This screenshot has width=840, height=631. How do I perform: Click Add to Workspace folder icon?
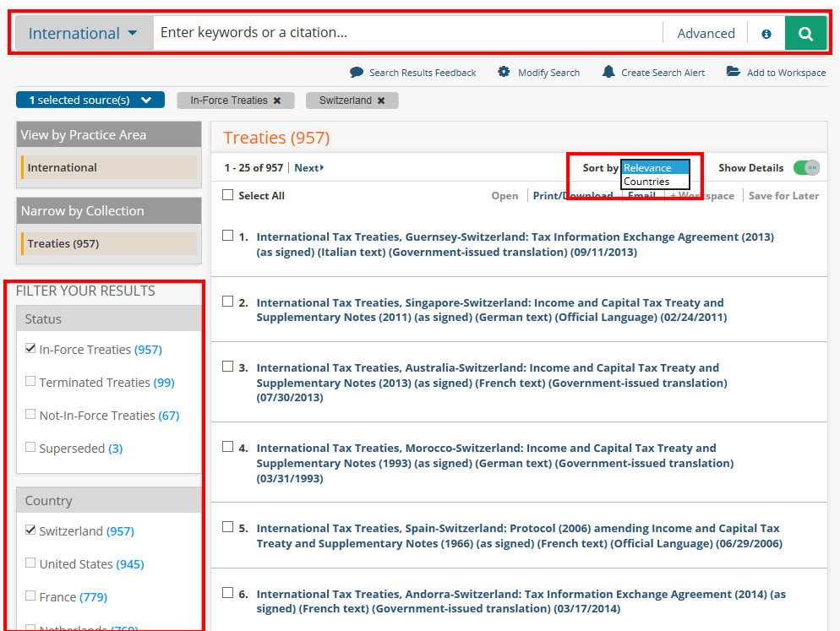pos(733,73)
